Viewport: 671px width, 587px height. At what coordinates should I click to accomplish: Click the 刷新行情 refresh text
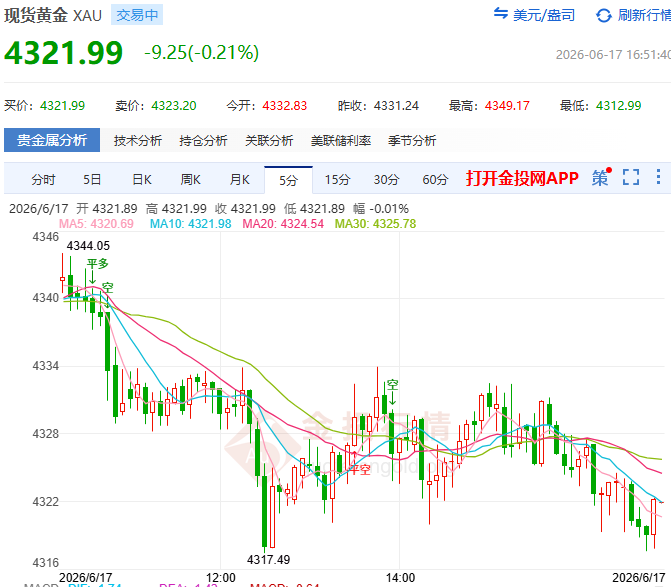[x=644, y=15]
